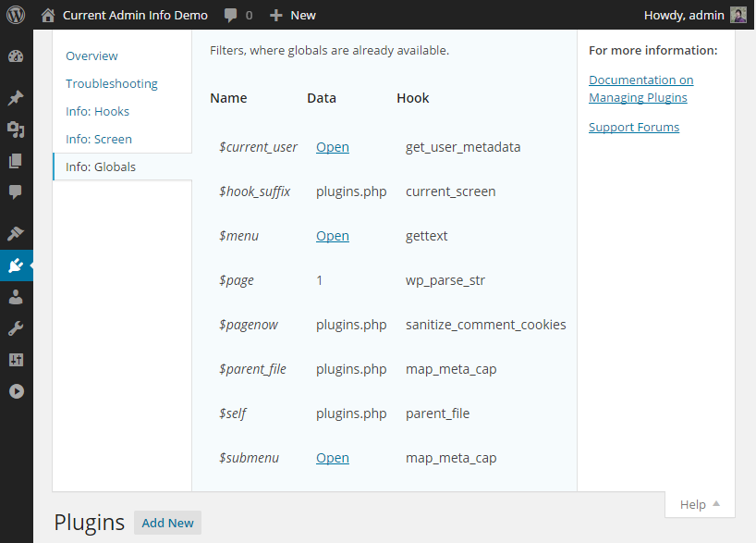Open Tools via the wrench icon

pos(16,328)
